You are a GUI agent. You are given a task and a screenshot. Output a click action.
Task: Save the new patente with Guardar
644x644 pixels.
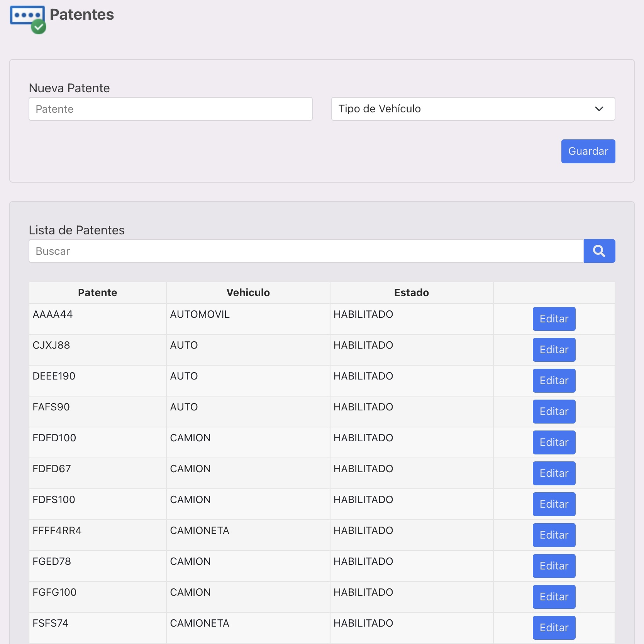pos(588,151)
